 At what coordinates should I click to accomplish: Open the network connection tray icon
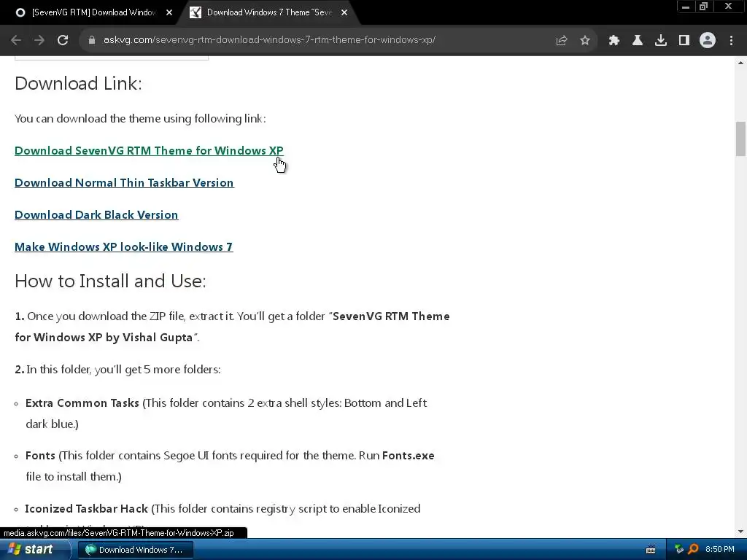679,550
